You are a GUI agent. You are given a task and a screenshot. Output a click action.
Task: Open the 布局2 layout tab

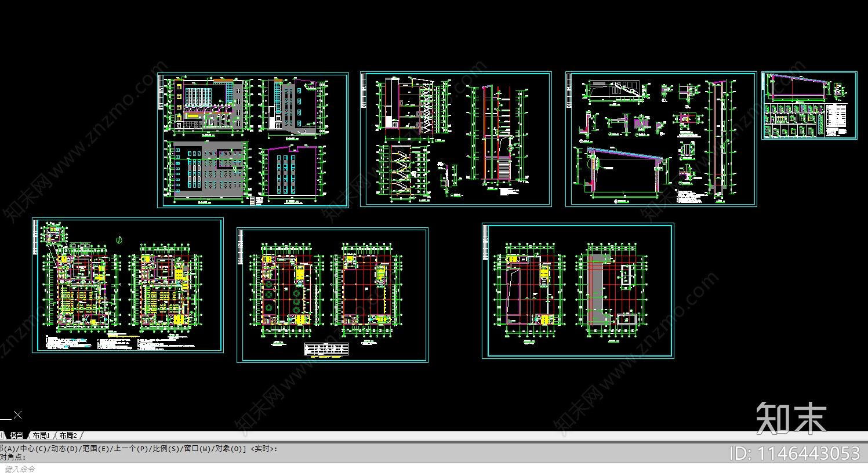pyautogui.click(x=68, y=435)
